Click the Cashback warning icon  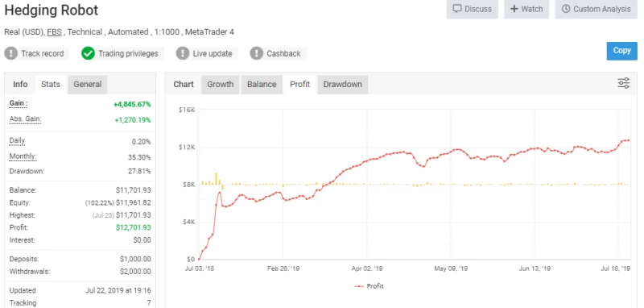[x=256, y=53]
